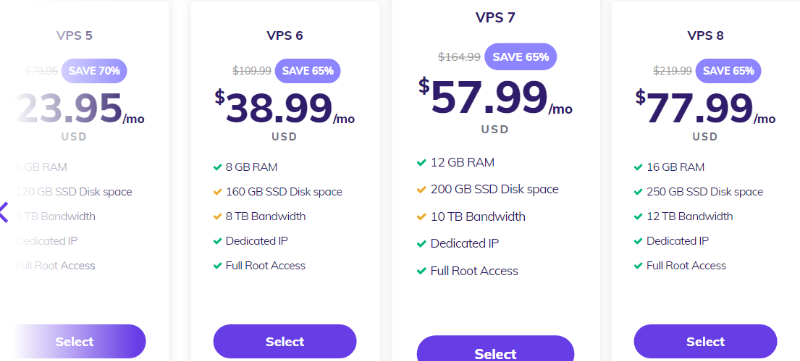This screenshot has width=800, height=361.
Task: Click green checkmark beside VPS 6 8 GB RAM
Action: [x=217, y=167]
